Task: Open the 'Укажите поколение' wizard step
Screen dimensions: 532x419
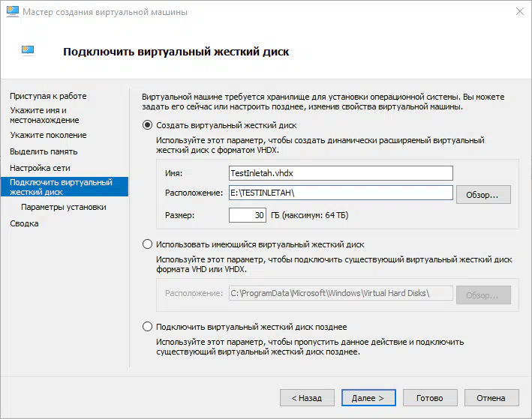Action: (48, 135)
